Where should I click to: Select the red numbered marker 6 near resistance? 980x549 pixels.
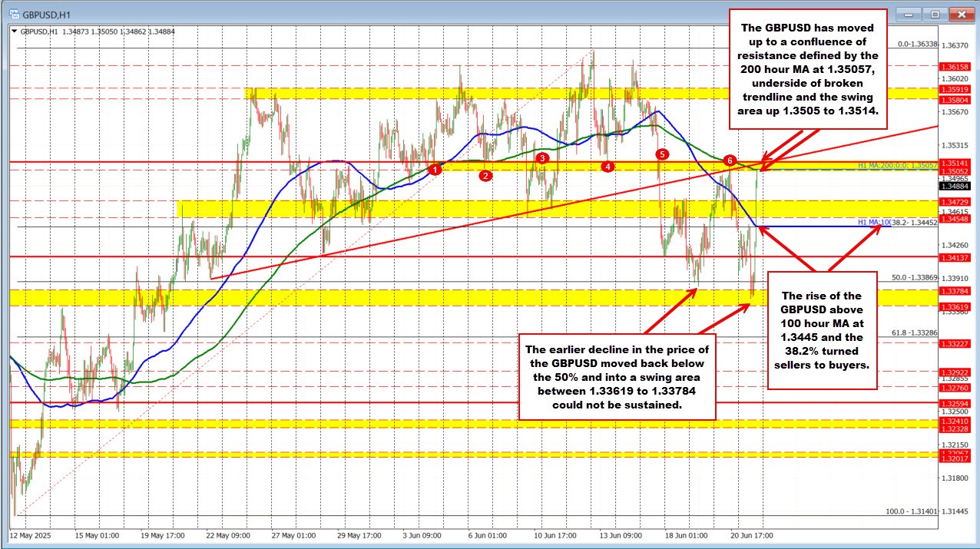point(729,160)
